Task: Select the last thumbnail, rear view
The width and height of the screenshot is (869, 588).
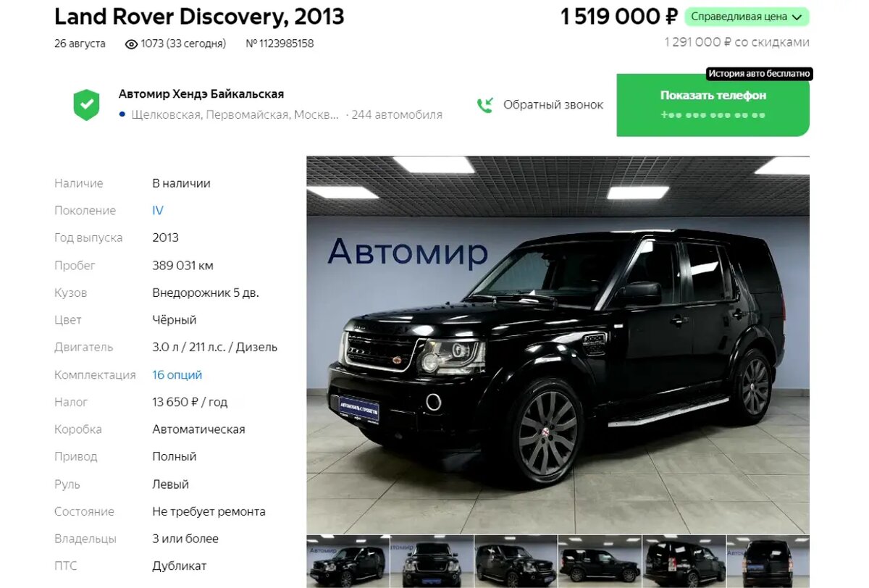Action: point(768,562)
